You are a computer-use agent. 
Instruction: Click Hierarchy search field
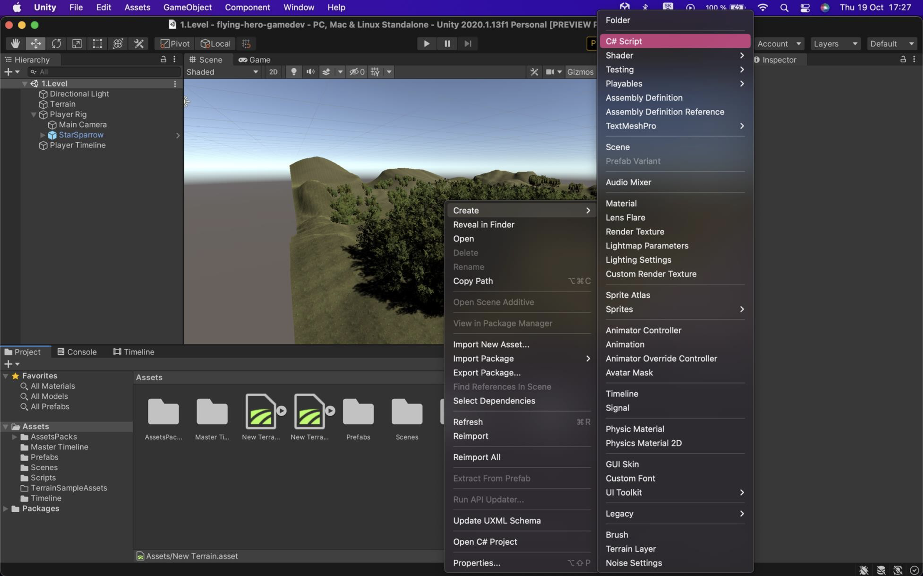pyautogui.click(x=104, y=72)
